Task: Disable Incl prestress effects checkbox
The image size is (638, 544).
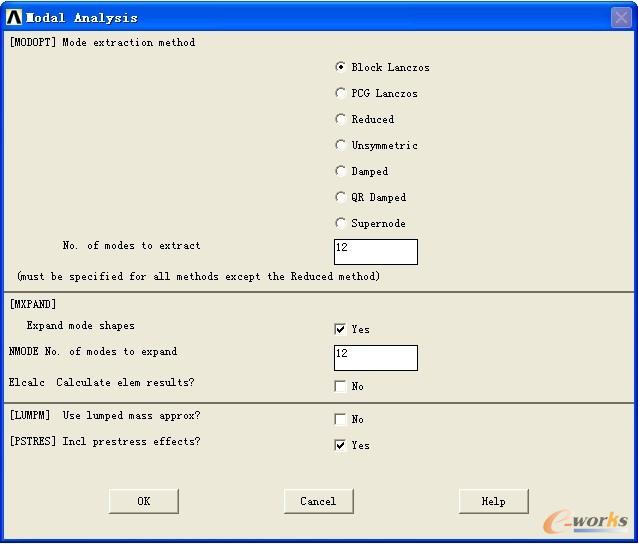Action: point(341,445)
